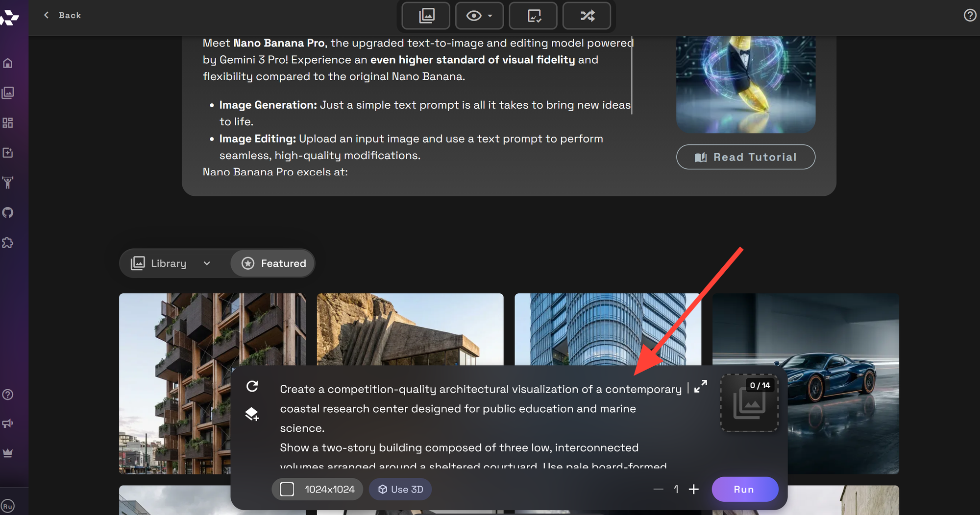
Task: Open the Read Tutorial link
Action: 746,157
